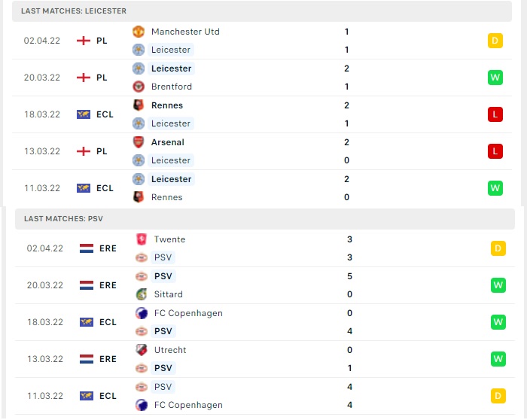
Task: Click the red L badge for Arsenal match
Action: (495, 151)
